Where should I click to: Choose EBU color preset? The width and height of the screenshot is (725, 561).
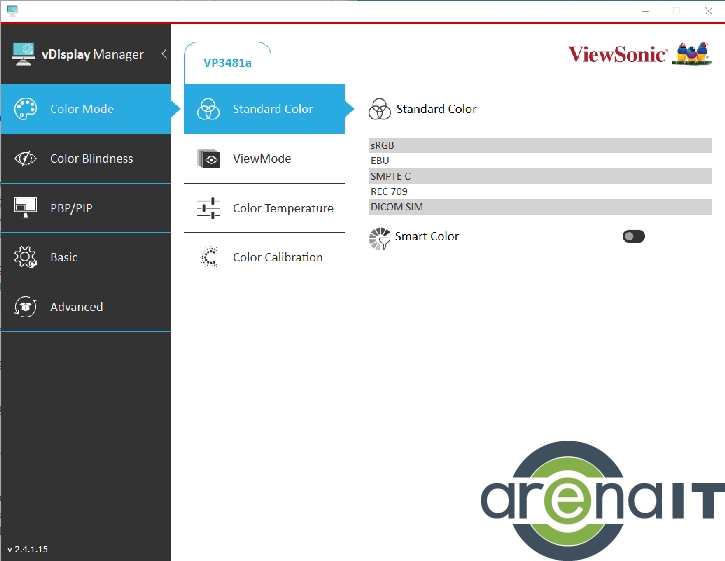(540, 160)
